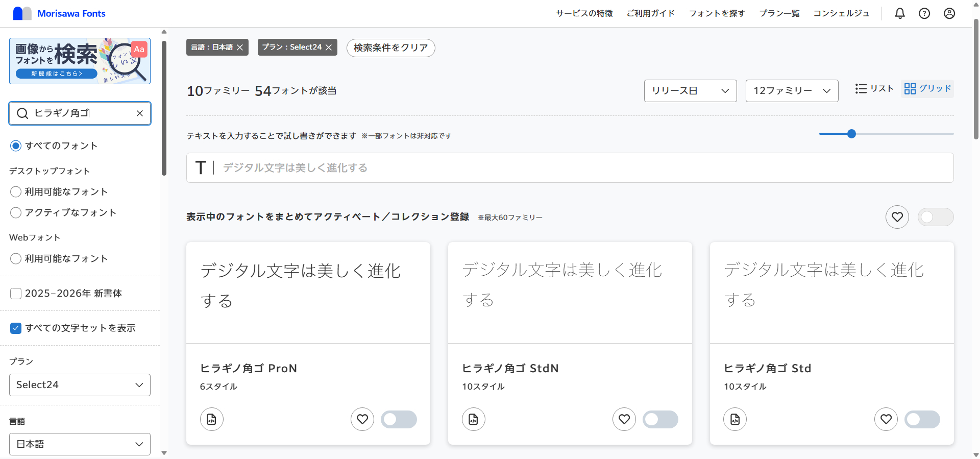Open プラン一覧 menu

tap(779, 13)
